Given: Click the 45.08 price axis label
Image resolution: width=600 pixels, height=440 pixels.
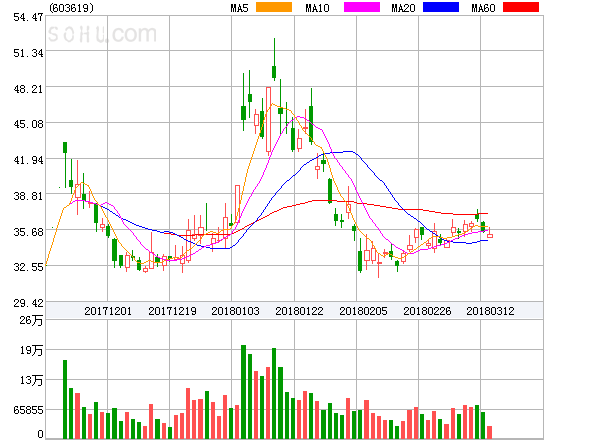Looking at the screenshot, I should click(28, 124).
